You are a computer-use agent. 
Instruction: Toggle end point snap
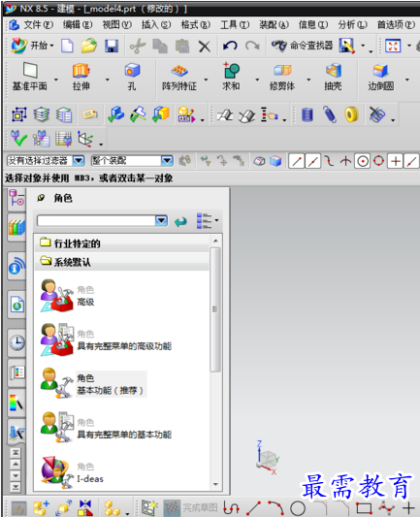click(x=297, y=161)
